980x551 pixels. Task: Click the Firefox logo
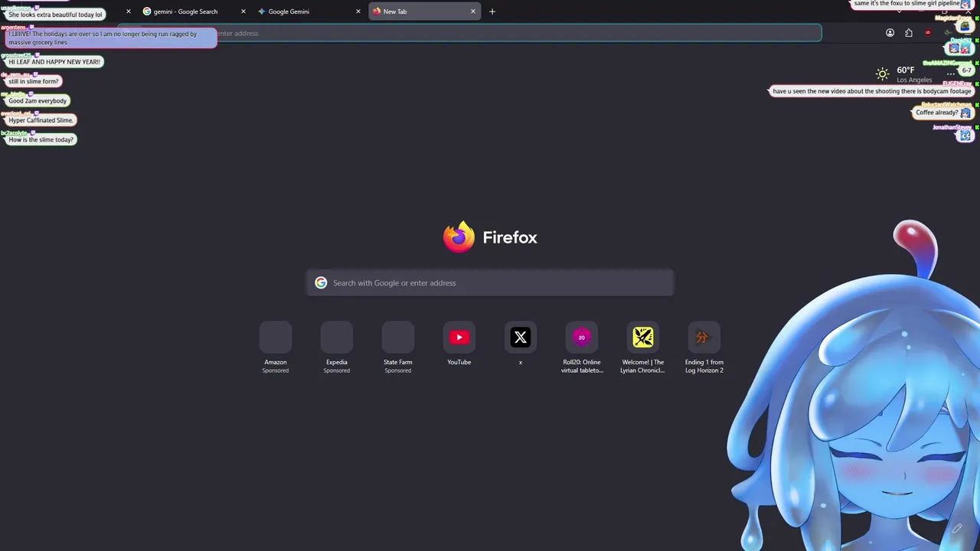pos(459,236)
